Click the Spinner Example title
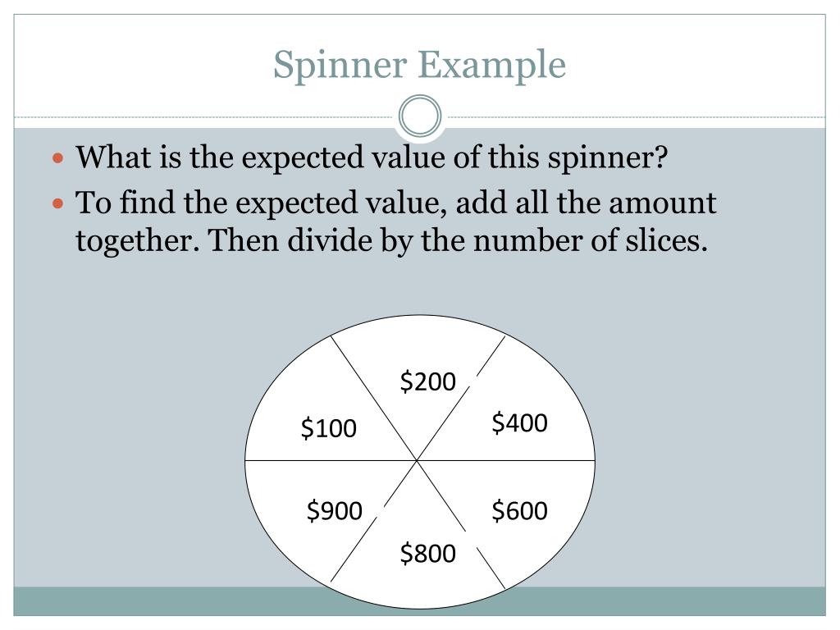 pos(419,66)
